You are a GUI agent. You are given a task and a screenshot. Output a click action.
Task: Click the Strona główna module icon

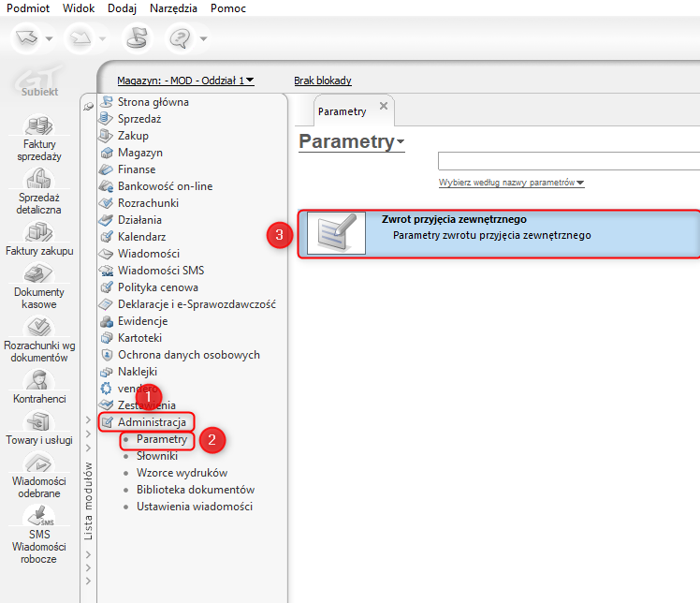coord(107,102)
